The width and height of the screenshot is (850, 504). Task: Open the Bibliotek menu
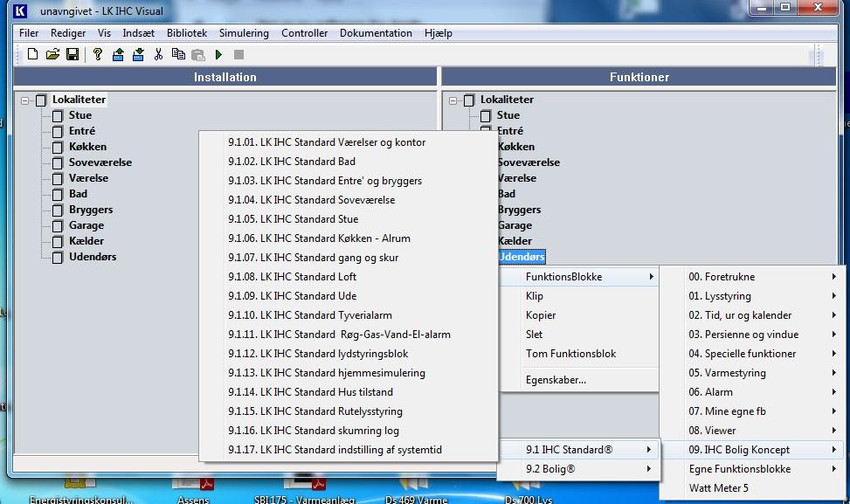pyautogui.click(x=187, y=33)
